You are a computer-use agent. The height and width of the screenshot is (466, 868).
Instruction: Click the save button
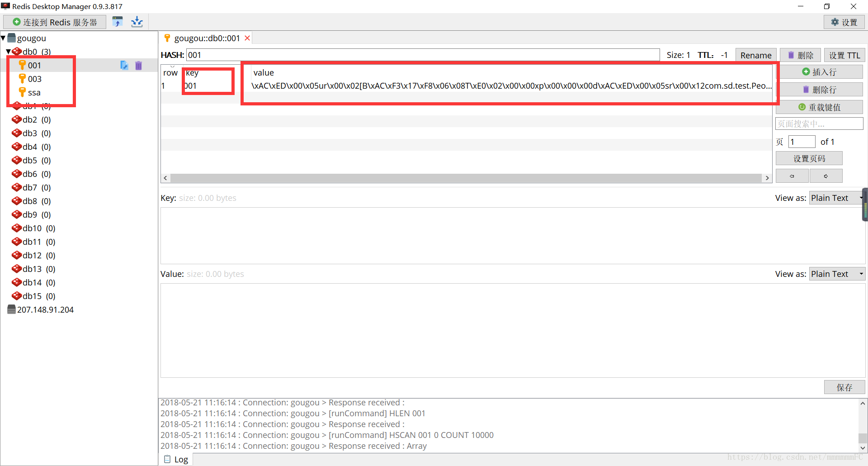pos(844,387)
